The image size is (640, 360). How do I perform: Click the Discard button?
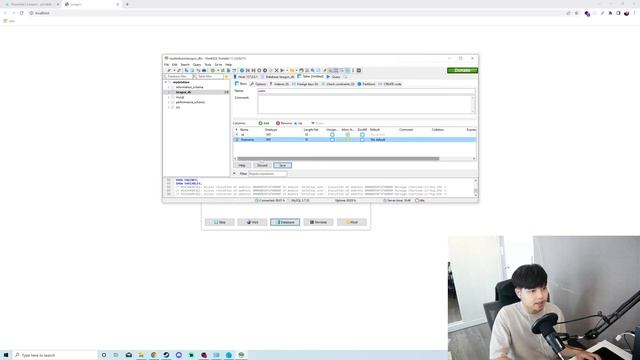[262, 165]
